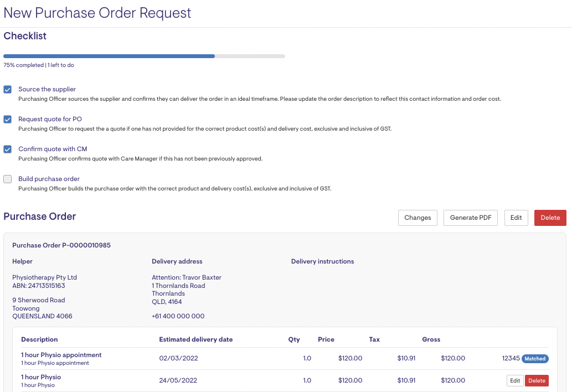The height and width of the screenshot is (392, 572).
Task: Edit the 1 hour Physio line item
Action: coord(515,380)
